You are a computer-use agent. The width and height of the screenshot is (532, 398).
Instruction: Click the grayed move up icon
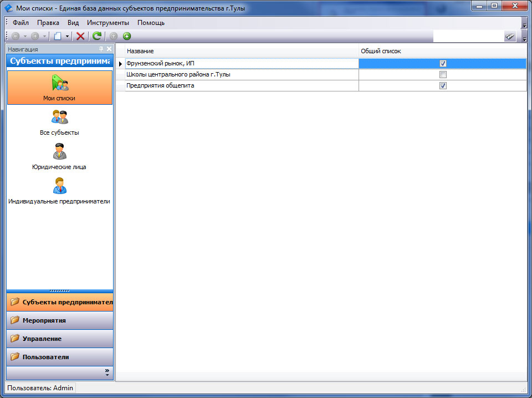point(114,36)
